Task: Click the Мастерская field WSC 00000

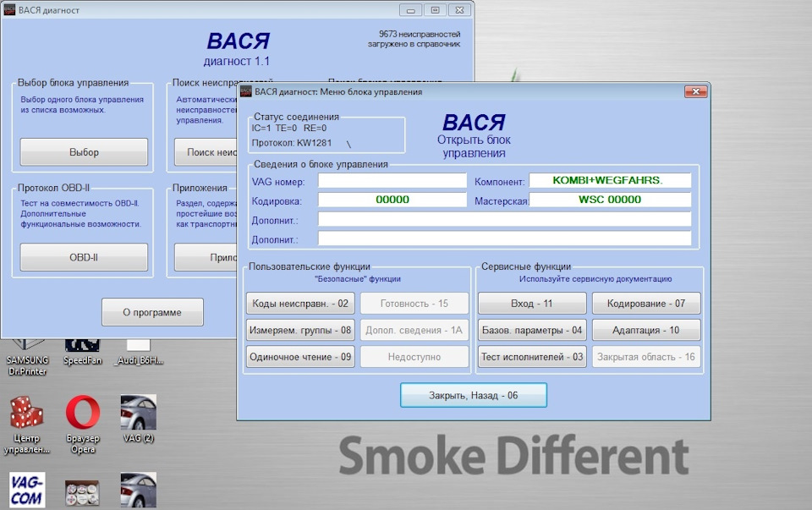Action: pyautogui.click(x=610, y=200)
